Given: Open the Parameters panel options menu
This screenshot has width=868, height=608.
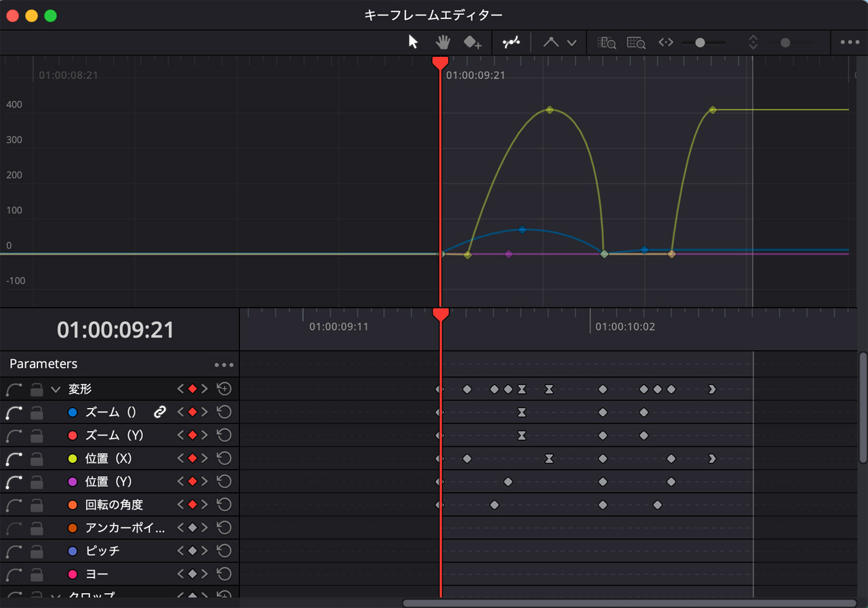Looking at the screenshot, I should coord(224,365).
